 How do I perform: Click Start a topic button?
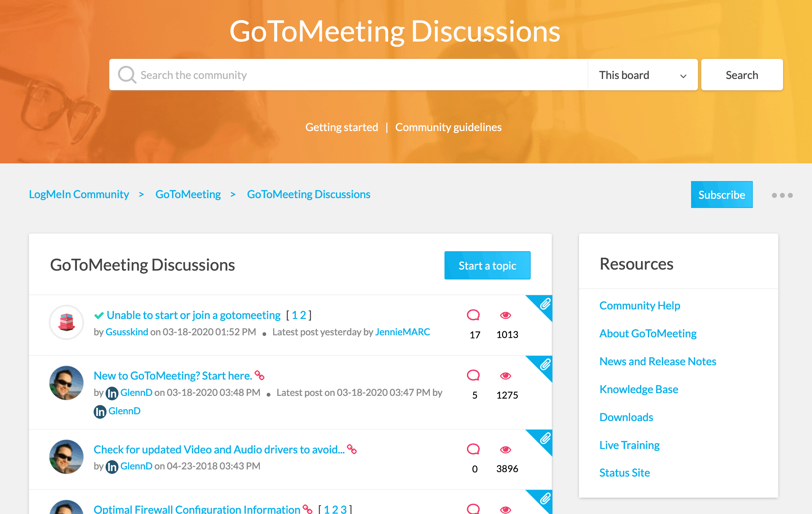pyautogui.click(x=487, y=266)
